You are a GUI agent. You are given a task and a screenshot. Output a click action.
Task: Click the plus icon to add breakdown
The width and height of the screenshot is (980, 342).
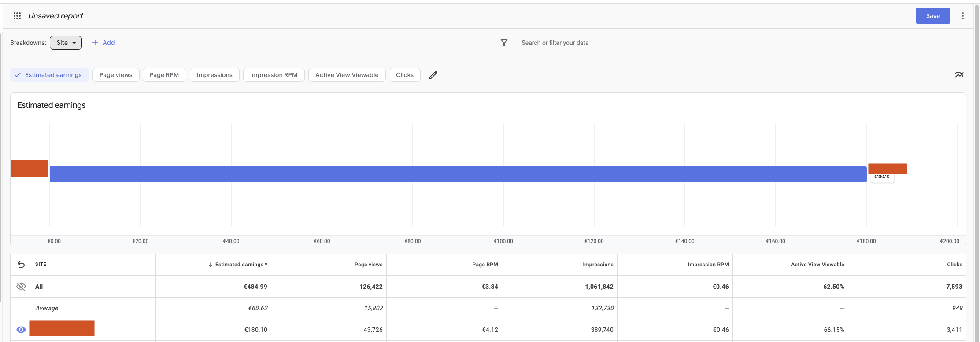[95, 43]
